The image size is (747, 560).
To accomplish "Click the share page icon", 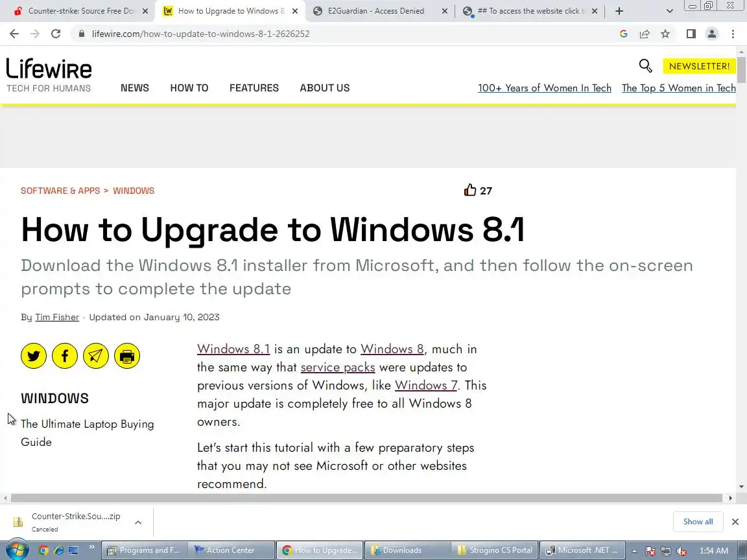I will [x=645, y=34].
